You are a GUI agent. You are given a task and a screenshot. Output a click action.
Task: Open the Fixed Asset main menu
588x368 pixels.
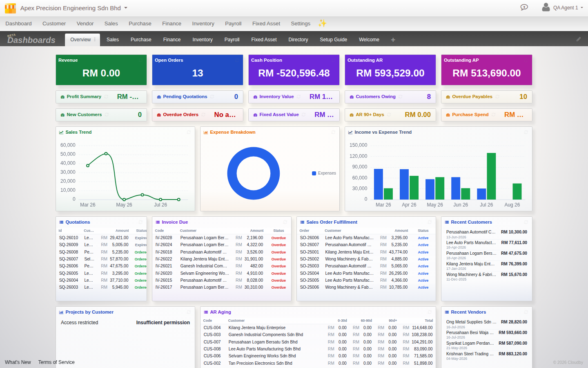[x=266, y=24]
